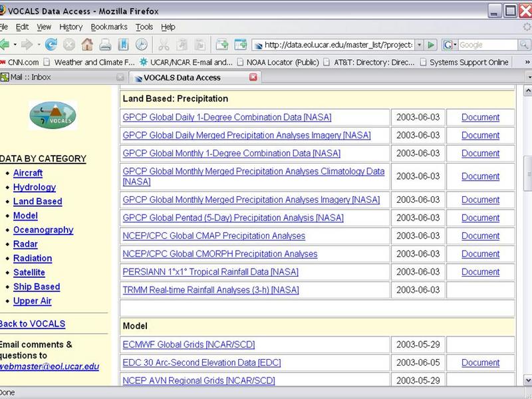Open the Bookmarks sidebar icon

123,45
